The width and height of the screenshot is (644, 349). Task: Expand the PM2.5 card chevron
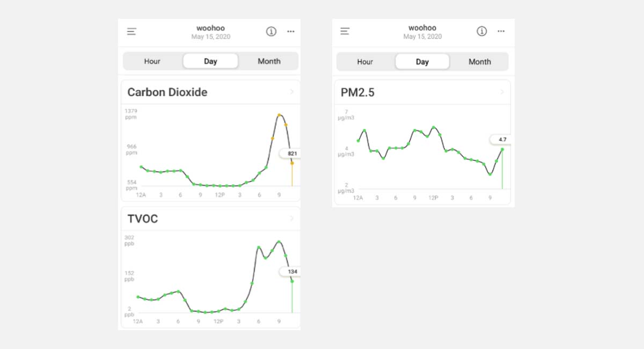[502, 92]
